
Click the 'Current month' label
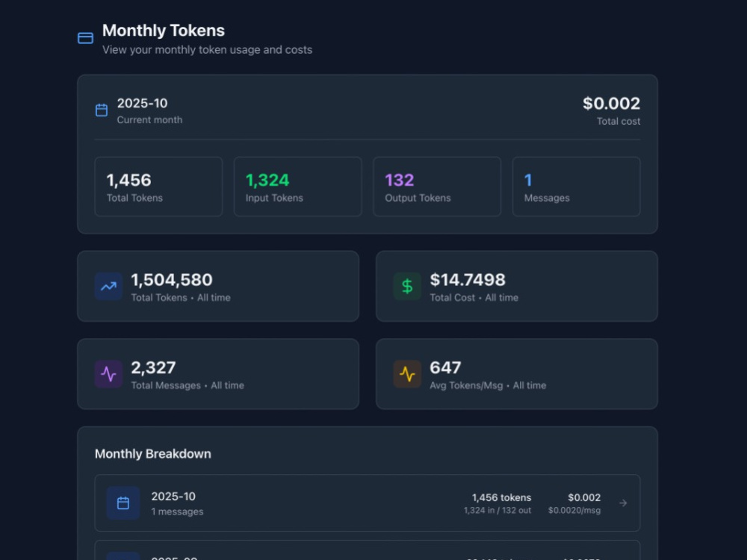(149, 120)
